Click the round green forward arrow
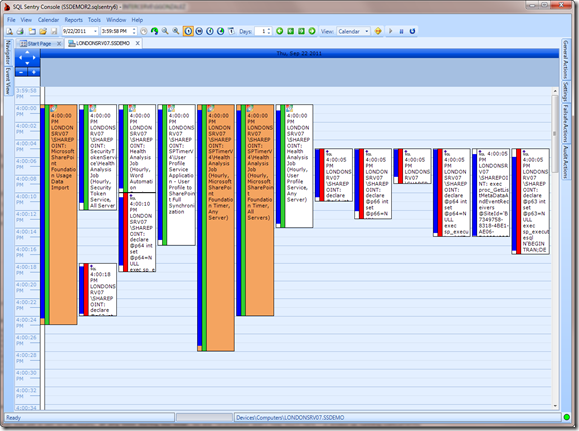Screen dimensions: 579x431 tap(312, 31)
